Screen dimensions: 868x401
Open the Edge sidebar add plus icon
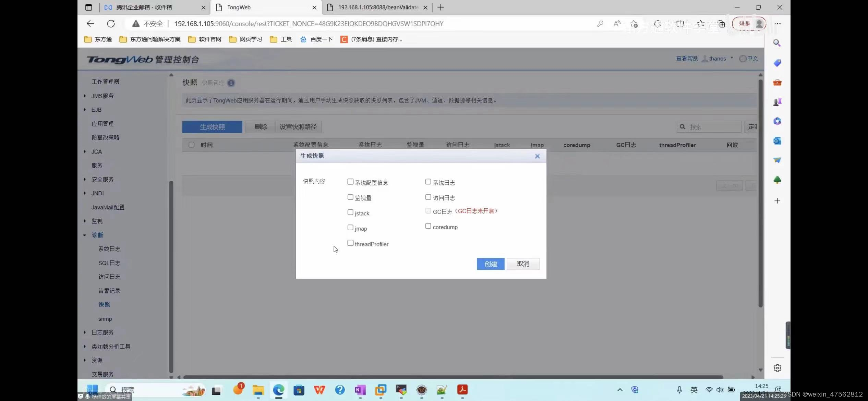[x=777, y=201]
